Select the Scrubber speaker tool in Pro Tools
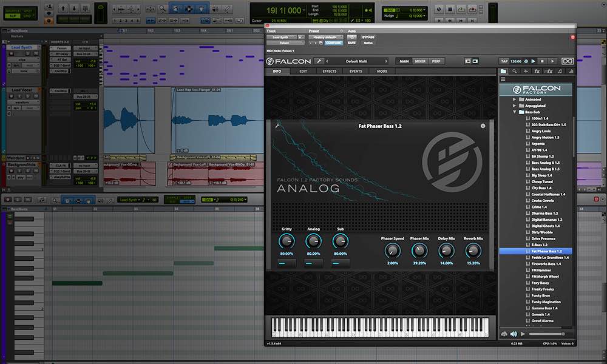Screen dimensions: 607x364 click(x=215, y=8)
